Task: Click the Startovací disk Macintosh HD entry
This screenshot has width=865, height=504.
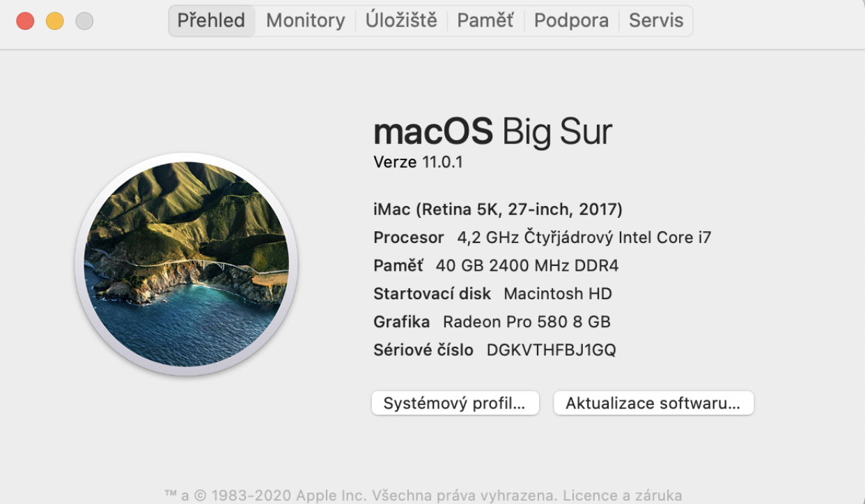Action: (x=492, y=294)
